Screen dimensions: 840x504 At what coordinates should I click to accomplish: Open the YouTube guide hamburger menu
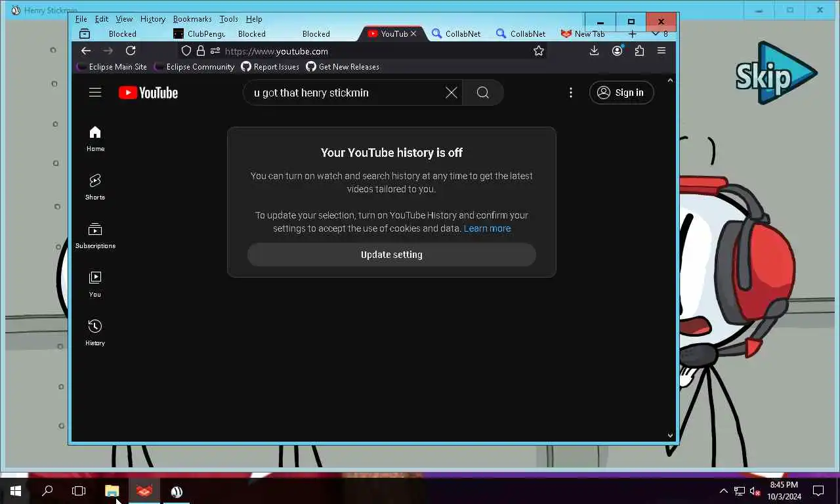[95, 93]
